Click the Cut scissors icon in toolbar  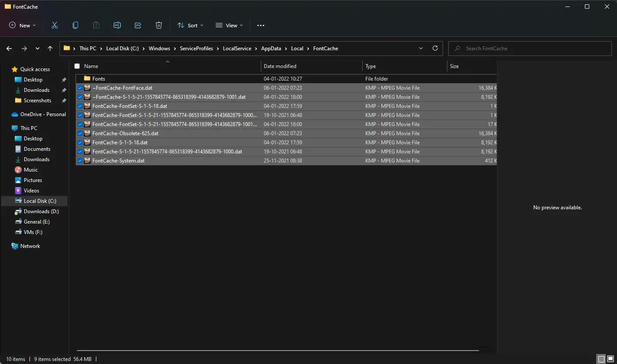[x=55, y=26]
